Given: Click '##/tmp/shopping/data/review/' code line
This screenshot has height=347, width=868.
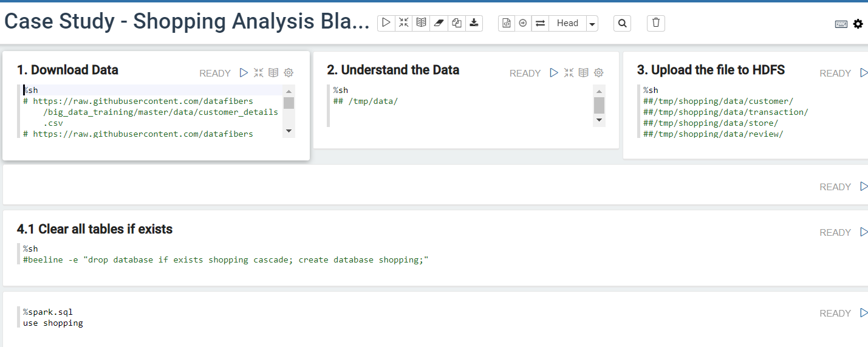Looking at the screenshot, I should tap(713, 134).
